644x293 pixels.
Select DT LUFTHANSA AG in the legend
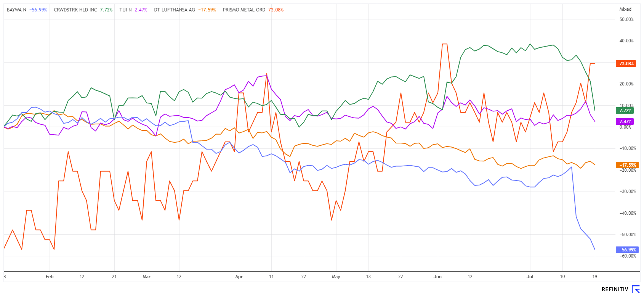(x=175, y=10)
